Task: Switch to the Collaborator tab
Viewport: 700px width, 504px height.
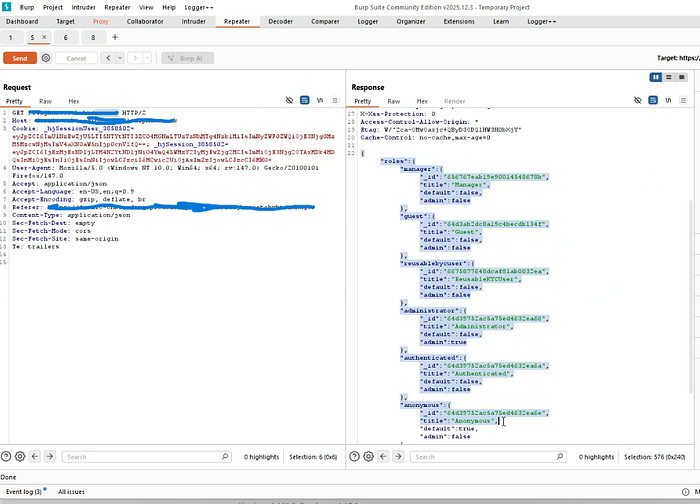Action: click(145, 21)
